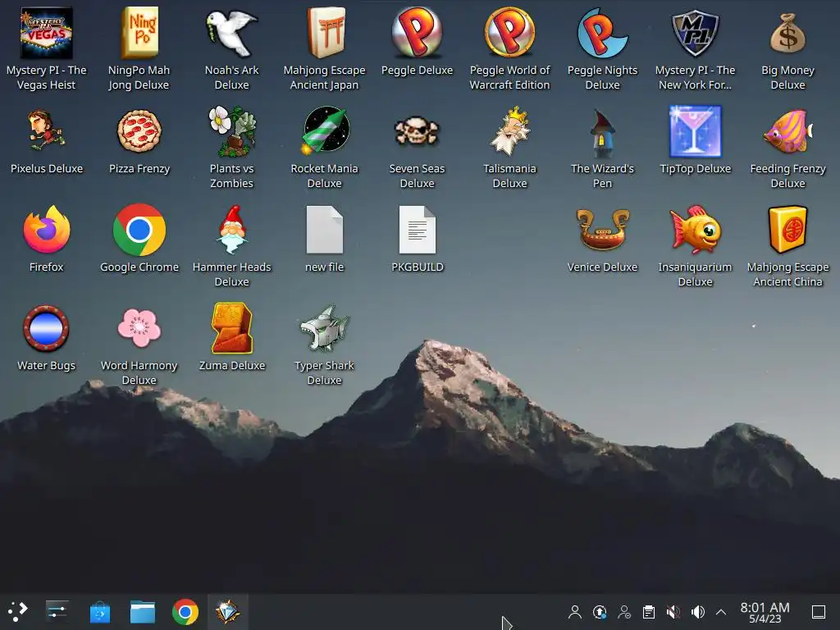
Task: Open Mystery PI - The Vegas Heist icon
Action: coord(46,33)
